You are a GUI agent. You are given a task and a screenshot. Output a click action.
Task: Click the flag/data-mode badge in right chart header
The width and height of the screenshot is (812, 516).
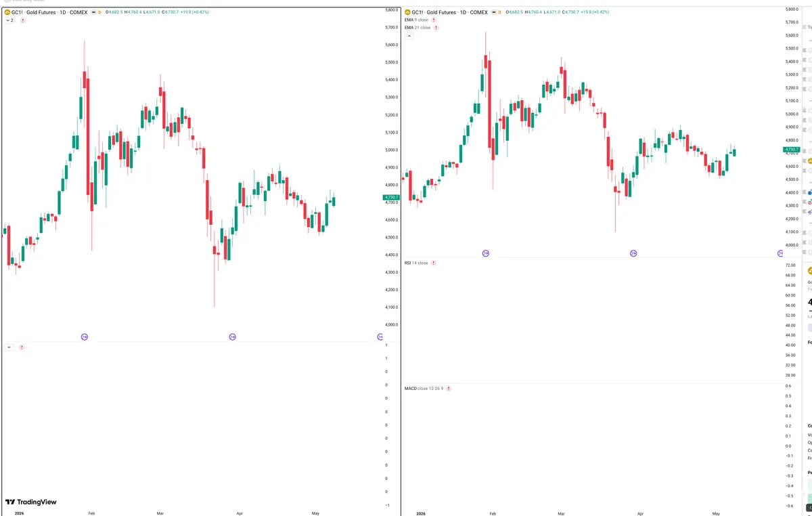(493, 12)
